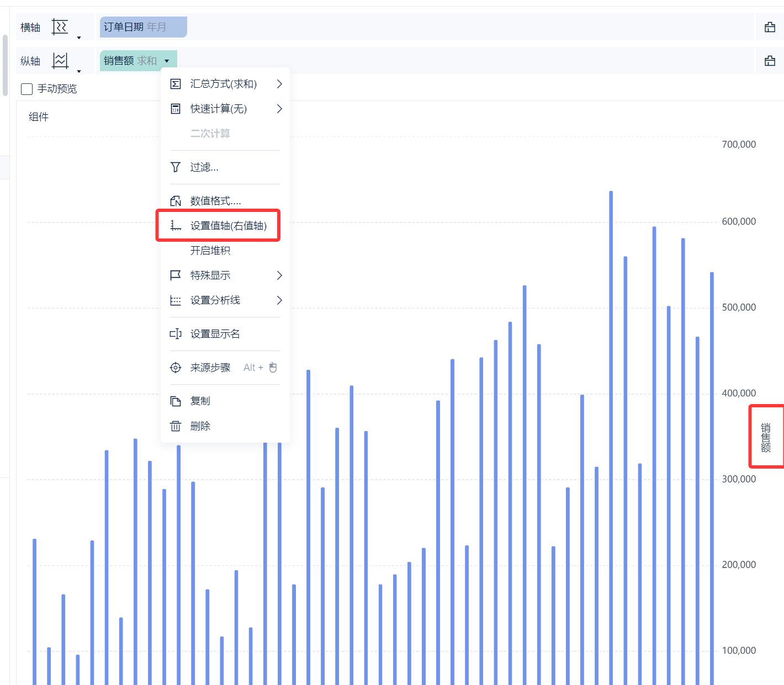
Task: Choose 数值格式 from the context menu
Action: (215, 201)
